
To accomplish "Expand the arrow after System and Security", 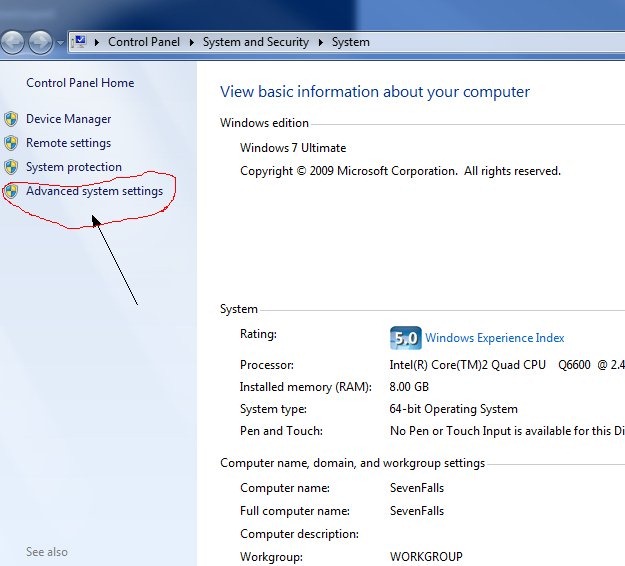I will [x=321, y=42].
